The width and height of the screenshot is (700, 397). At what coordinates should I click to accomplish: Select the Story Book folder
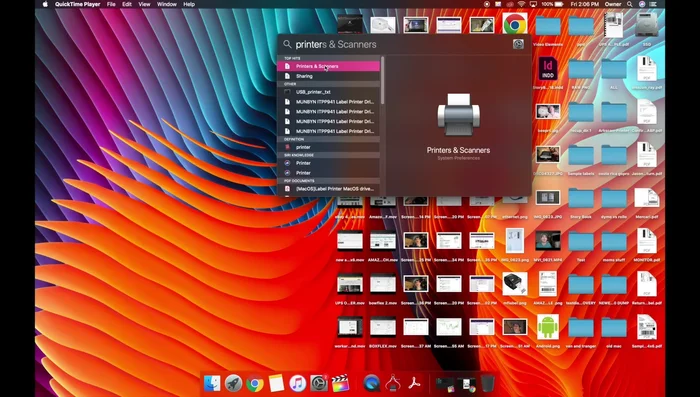tap(581, 198)
